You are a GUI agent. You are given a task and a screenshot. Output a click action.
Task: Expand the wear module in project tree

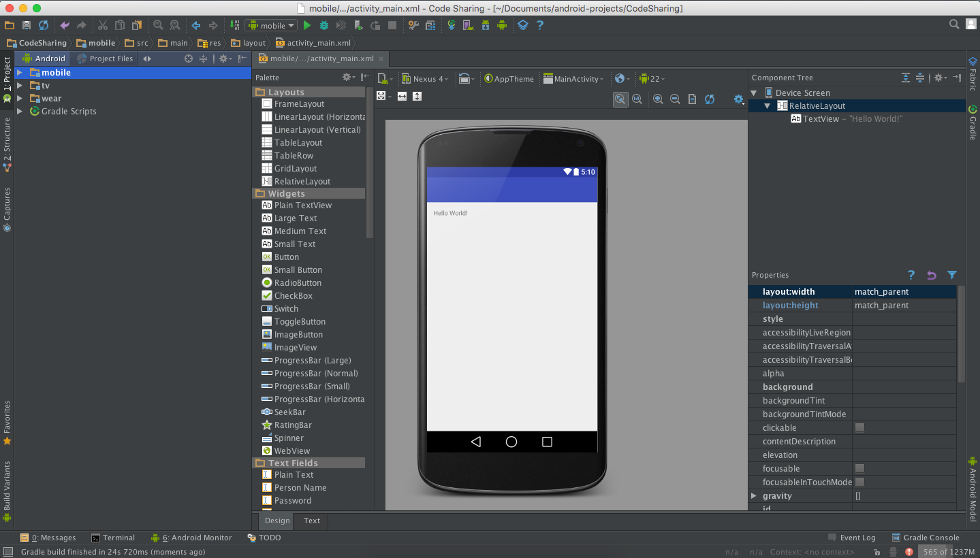[20, 99]
